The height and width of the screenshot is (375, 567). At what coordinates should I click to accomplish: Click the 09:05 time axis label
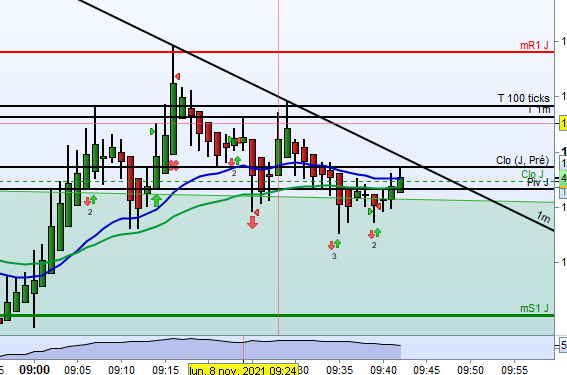(77, 370)
